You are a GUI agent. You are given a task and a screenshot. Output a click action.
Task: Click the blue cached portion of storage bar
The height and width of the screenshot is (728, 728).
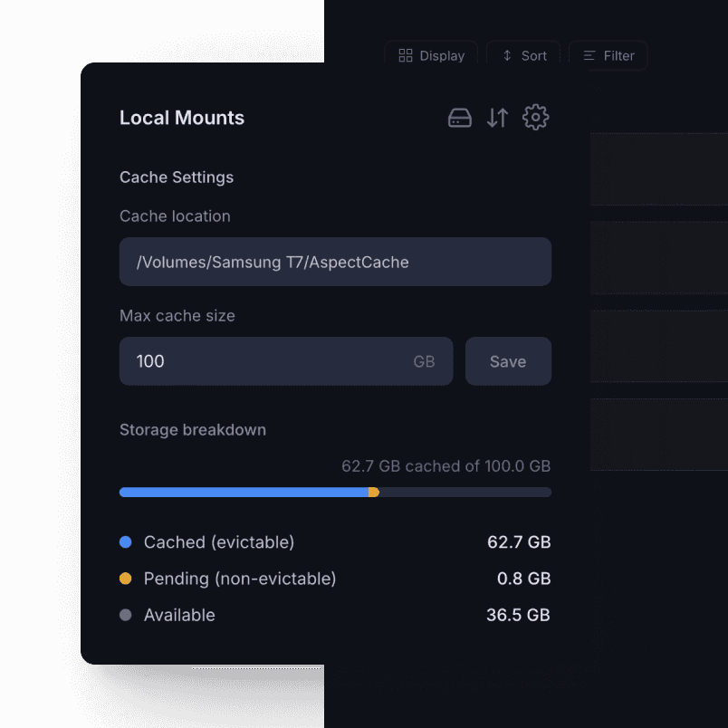(243, 493)
